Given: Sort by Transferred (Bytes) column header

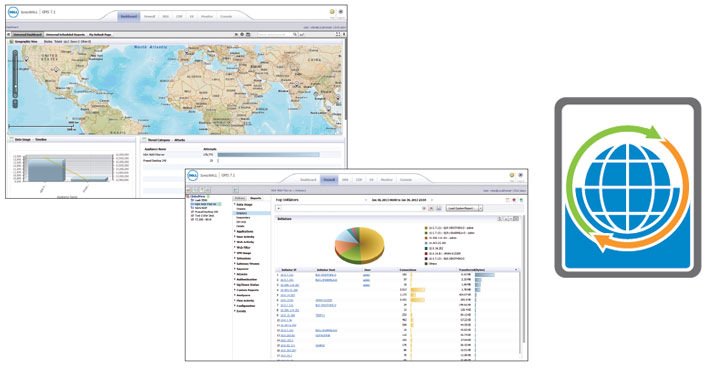Looking at the screenshot, I should click(x=471, y=270).
